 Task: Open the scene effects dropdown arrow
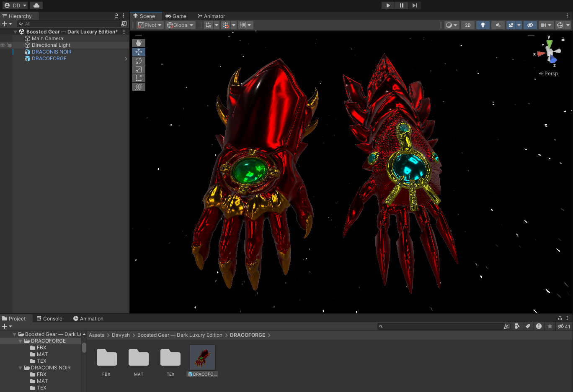[x=519, y=25]
